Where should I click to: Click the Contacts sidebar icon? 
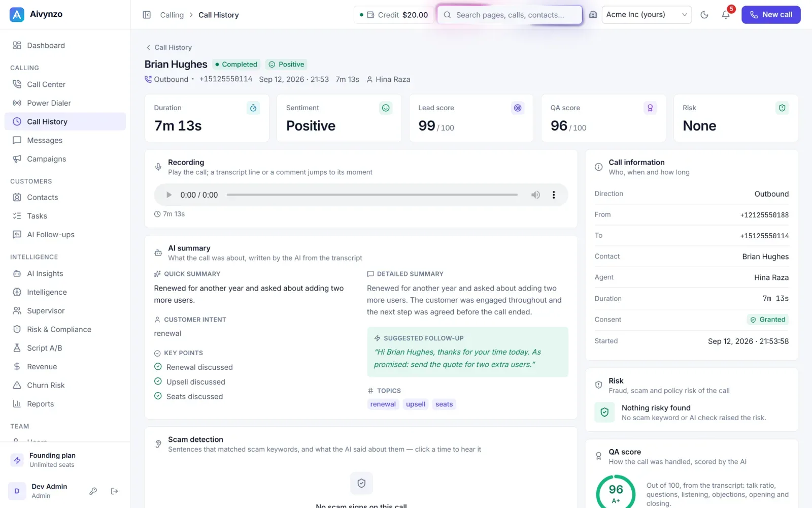pyautogui.click(x=17, y=197)
